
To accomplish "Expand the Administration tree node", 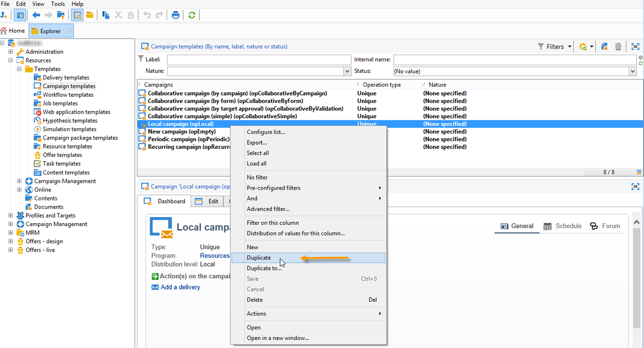I will tap(11, 52).
